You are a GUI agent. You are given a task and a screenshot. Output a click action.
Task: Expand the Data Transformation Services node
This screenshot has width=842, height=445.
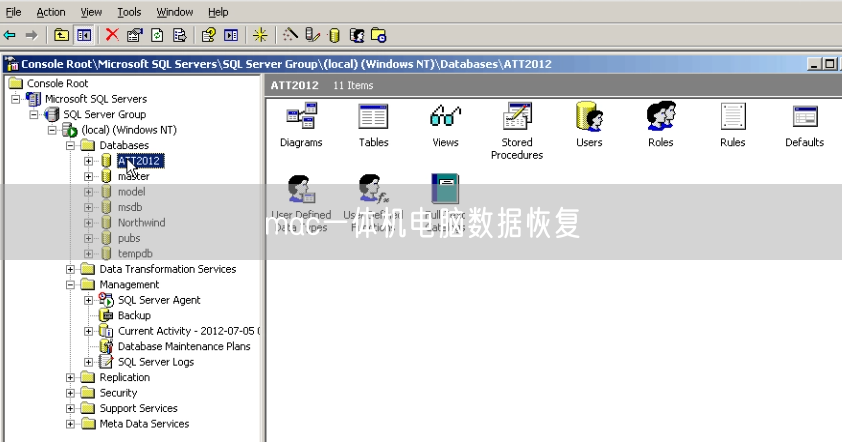point(71,269)
